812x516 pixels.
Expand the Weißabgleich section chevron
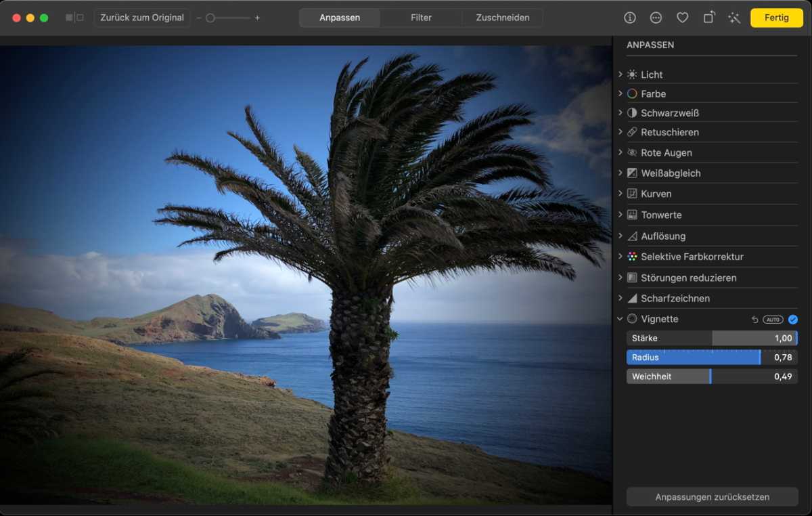[620, 173]
